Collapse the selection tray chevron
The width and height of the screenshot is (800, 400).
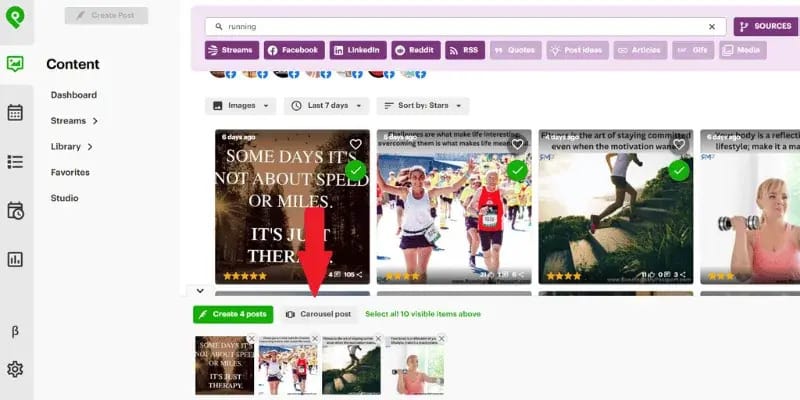point(200,291)
